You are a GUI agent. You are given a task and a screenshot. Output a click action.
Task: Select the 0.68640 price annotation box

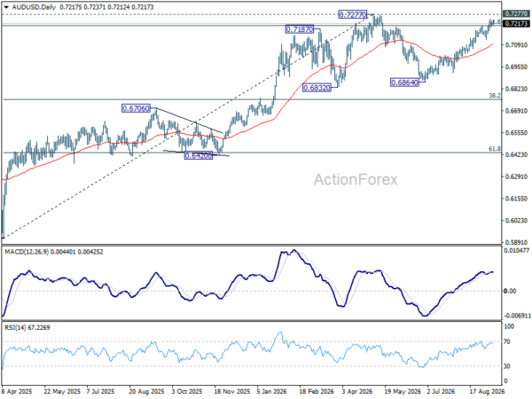tap(404, 82)
